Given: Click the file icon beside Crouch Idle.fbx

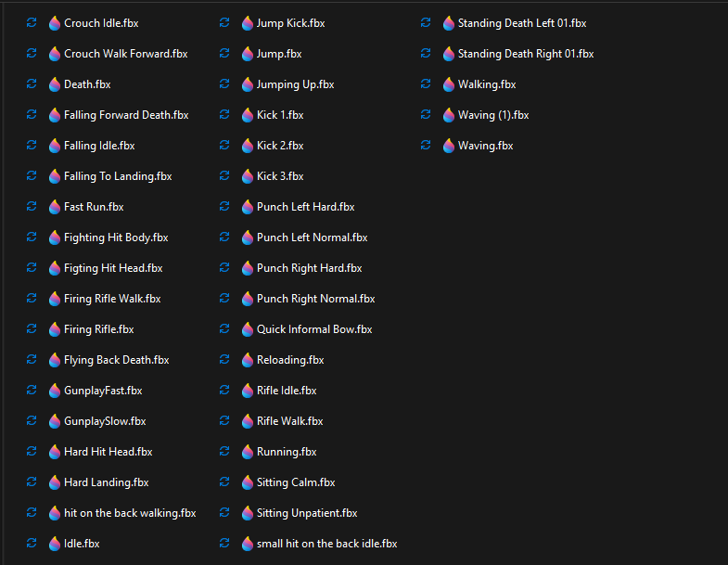Looking at the screenshot, I should [55, 23].
